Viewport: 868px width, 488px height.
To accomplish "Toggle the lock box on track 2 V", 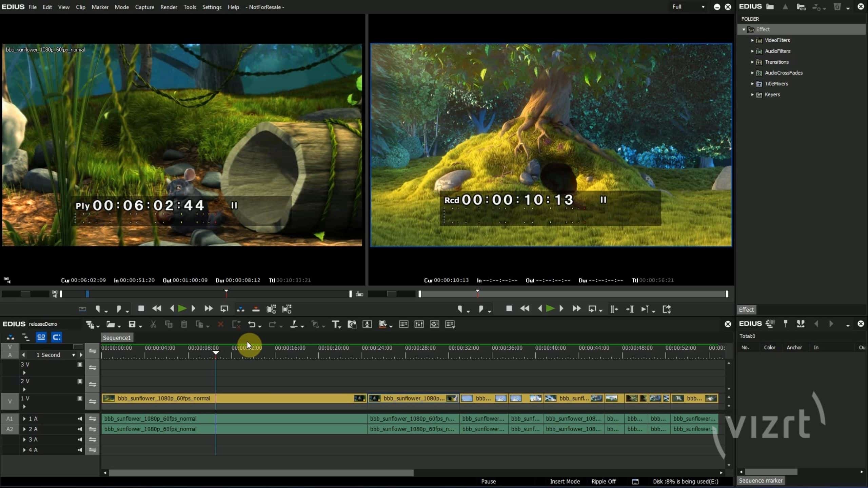I will [80, 381].
